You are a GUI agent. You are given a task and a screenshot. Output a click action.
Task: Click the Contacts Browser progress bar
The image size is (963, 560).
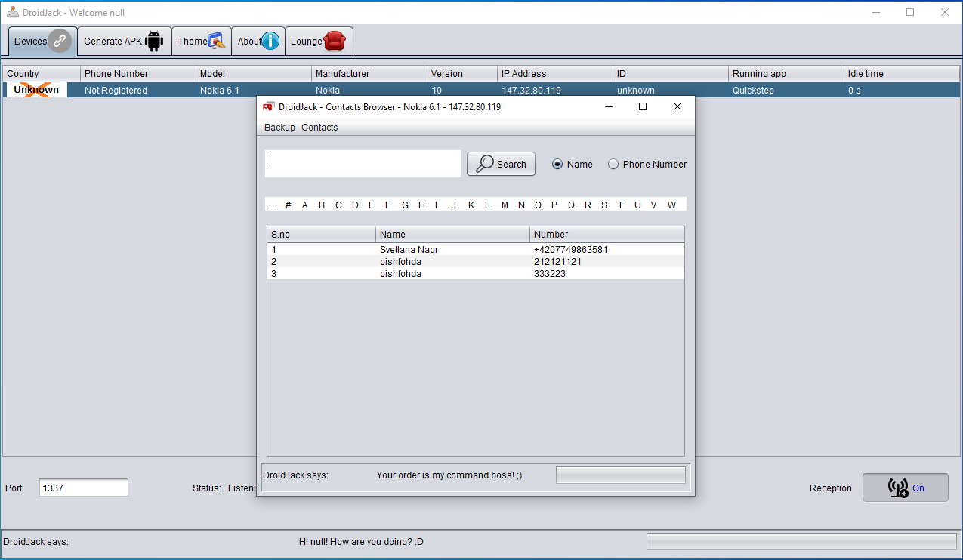(621, 475)
